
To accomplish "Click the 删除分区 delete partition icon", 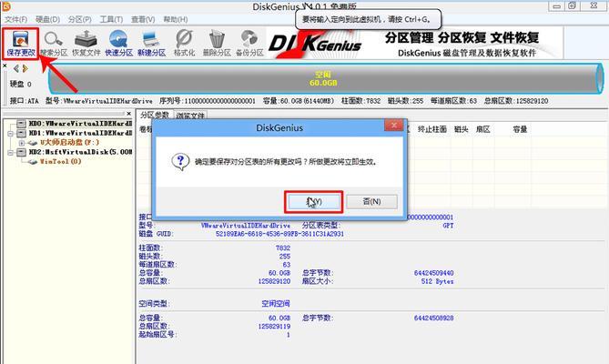I will [x=217, y=44].
